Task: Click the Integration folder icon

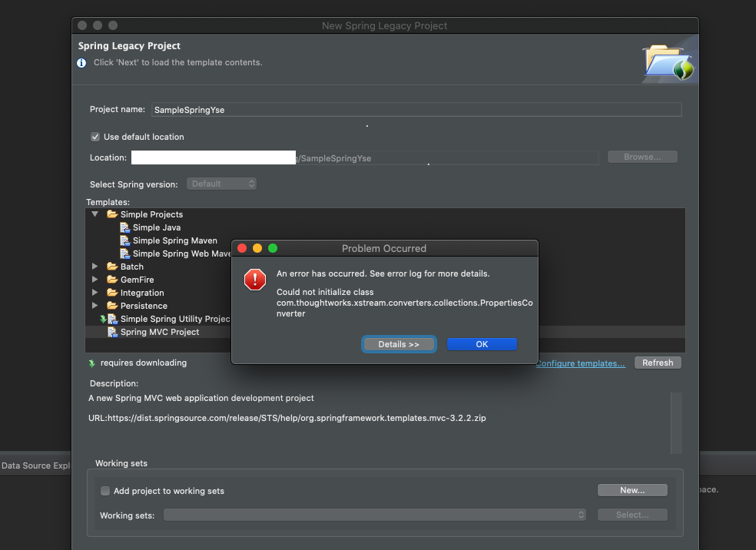Action: pos(112,292)
